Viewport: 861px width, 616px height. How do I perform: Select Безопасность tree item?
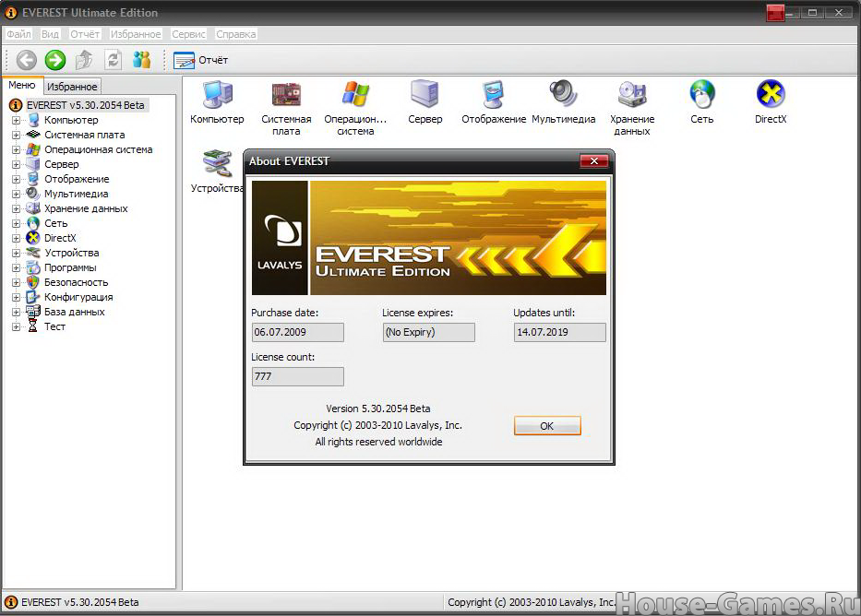tap(76, 282)
